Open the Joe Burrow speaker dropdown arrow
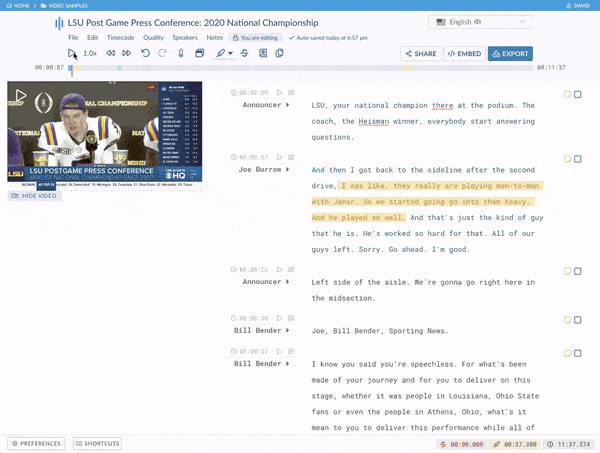Image resolution: width=600 pixels, height=453 pixels. pos(288,170)
